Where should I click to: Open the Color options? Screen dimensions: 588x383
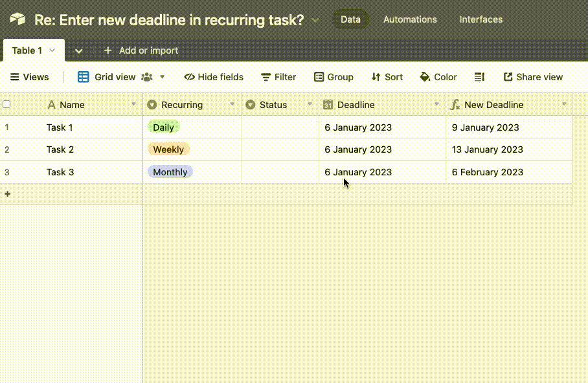(x=438, y=77)
